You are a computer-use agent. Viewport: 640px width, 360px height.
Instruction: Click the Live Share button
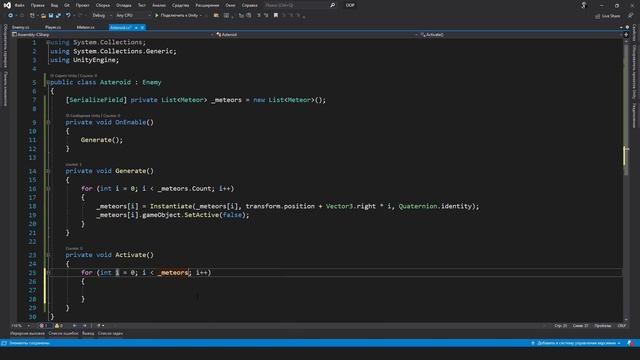[x=608, y=16]
